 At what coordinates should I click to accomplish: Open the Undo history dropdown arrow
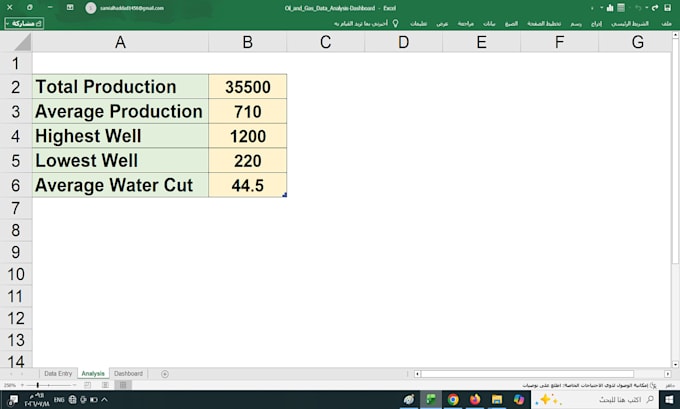coord(646,8)
